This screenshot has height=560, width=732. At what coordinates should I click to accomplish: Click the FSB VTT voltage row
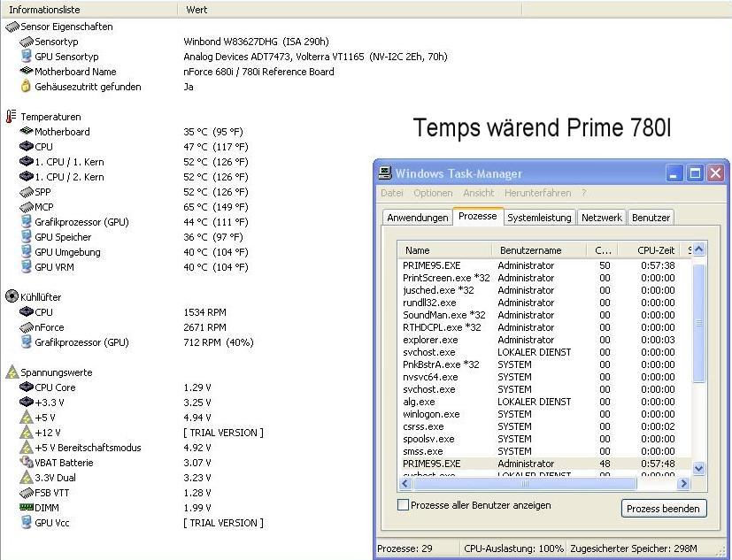(x=117, y=493)
